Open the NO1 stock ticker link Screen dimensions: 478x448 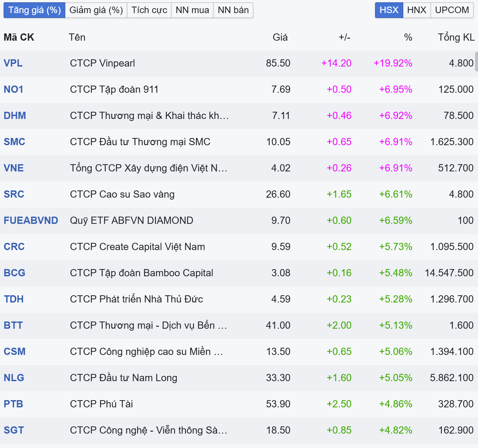[x=13, y=89]
